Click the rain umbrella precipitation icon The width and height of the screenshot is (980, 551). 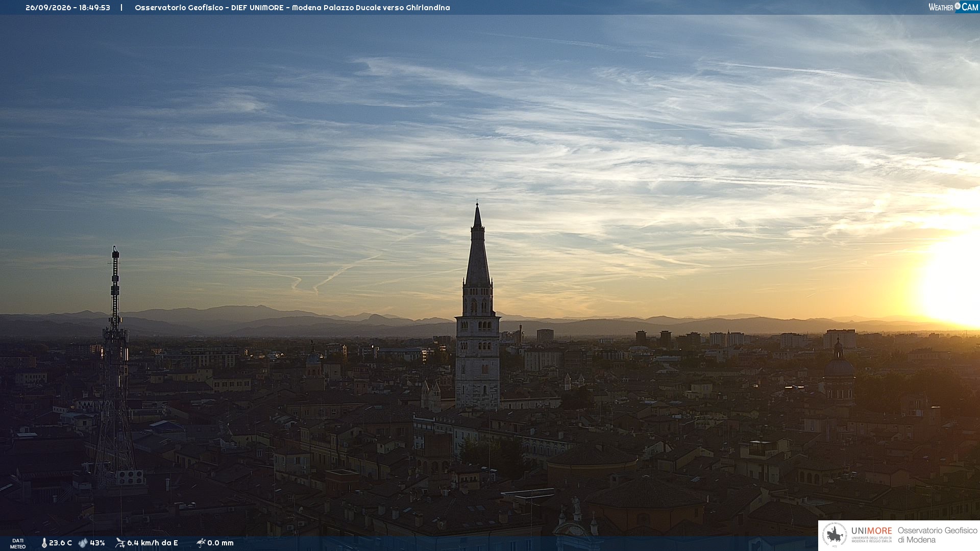201,543
